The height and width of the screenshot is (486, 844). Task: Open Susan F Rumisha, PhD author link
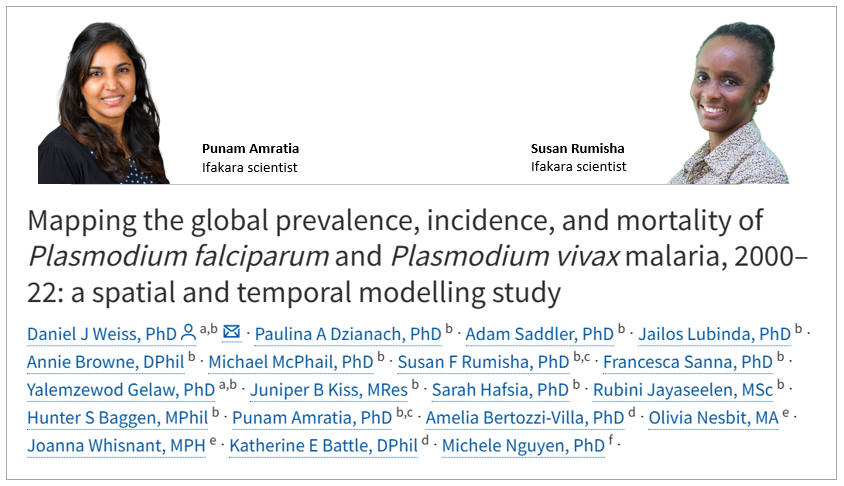pyautogui.click(x=483, y=362)
